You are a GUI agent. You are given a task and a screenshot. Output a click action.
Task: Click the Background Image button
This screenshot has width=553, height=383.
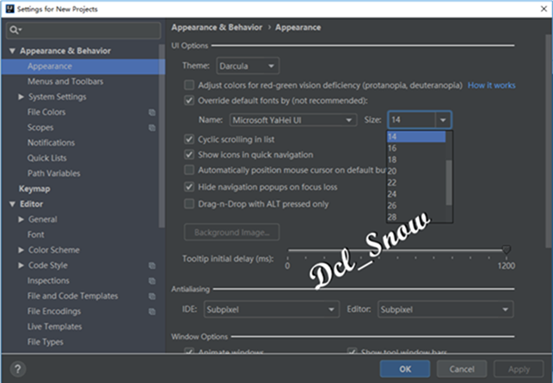click(x=232, y=232)
